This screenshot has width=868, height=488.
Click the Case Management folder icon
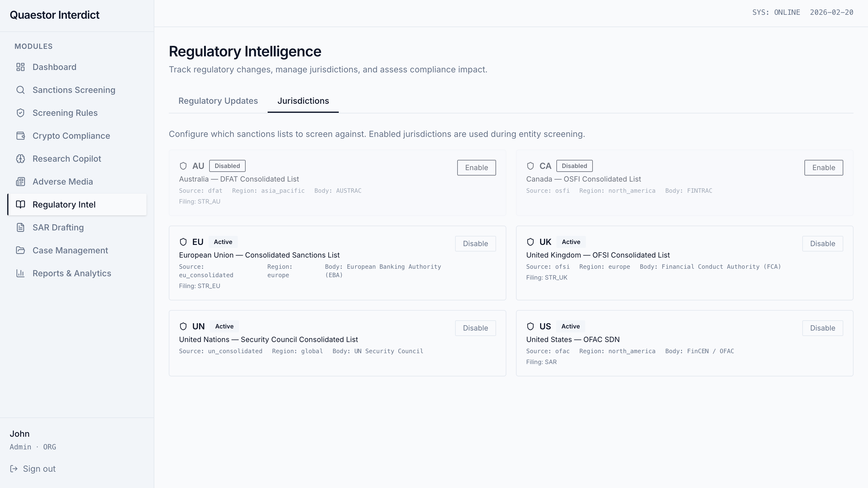[x=20, y=251]
